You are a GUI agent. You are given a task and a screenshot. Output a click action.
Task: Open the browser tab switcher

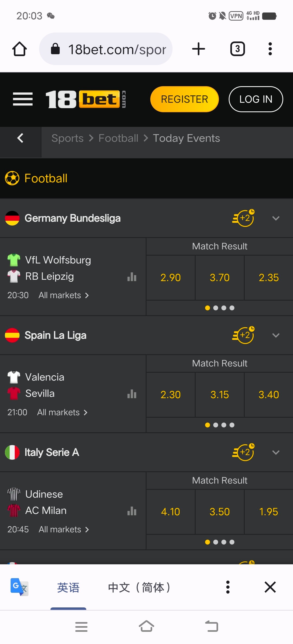pyautogui.click(x=237, y=49)
